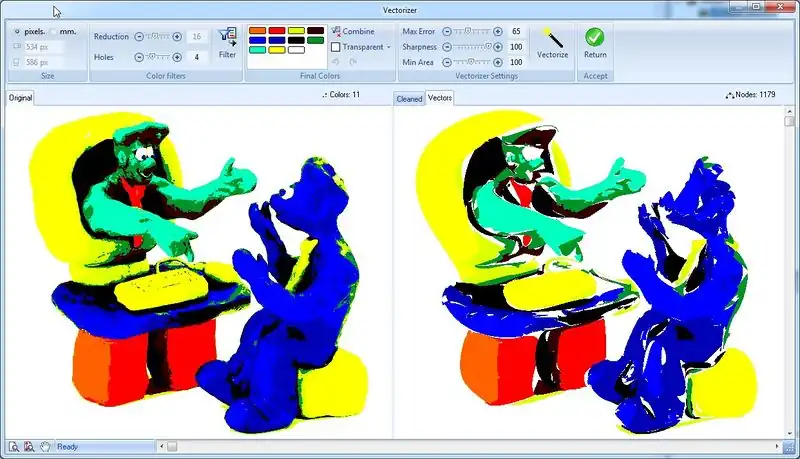The image size is (800, 459).
Task: Click the Combine colors icon
Action: tap(336, 32)
